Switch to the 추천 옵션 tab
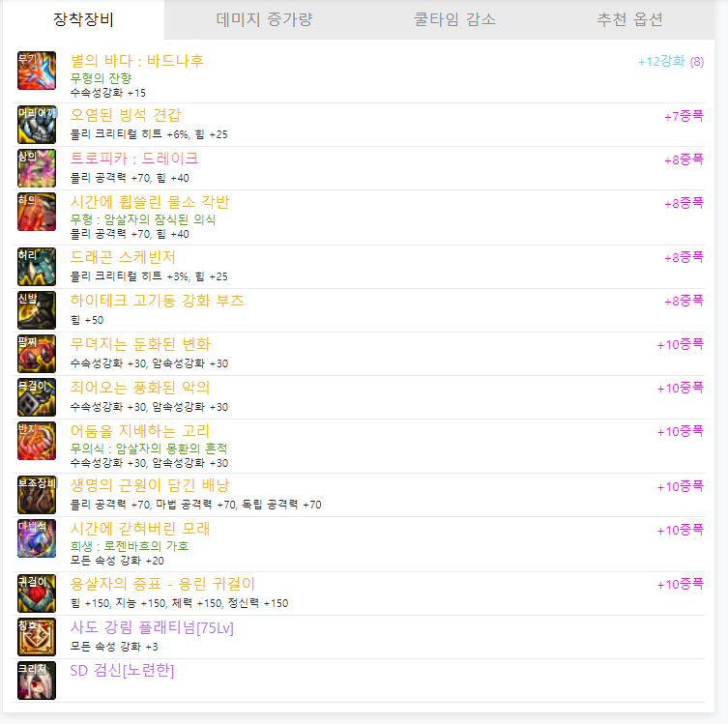This screenshot has width=728, height=724. pyautogui.click(x=629, y=19)
